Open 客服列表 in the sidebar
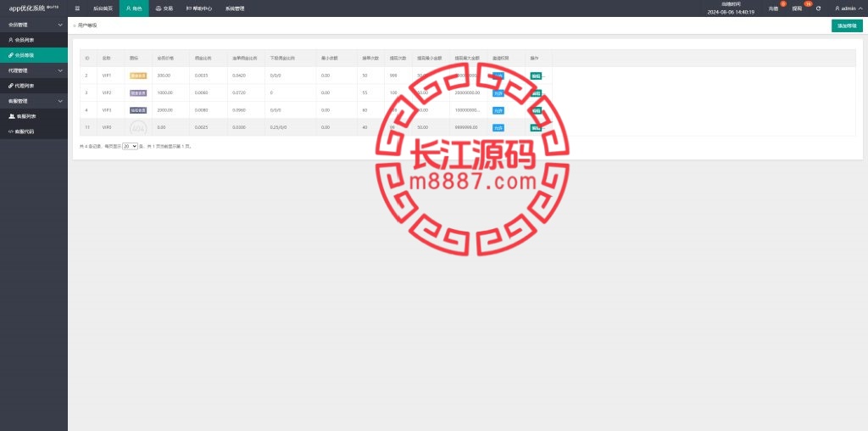The height and width of the screenshot is (431, 868). (34, 116)
